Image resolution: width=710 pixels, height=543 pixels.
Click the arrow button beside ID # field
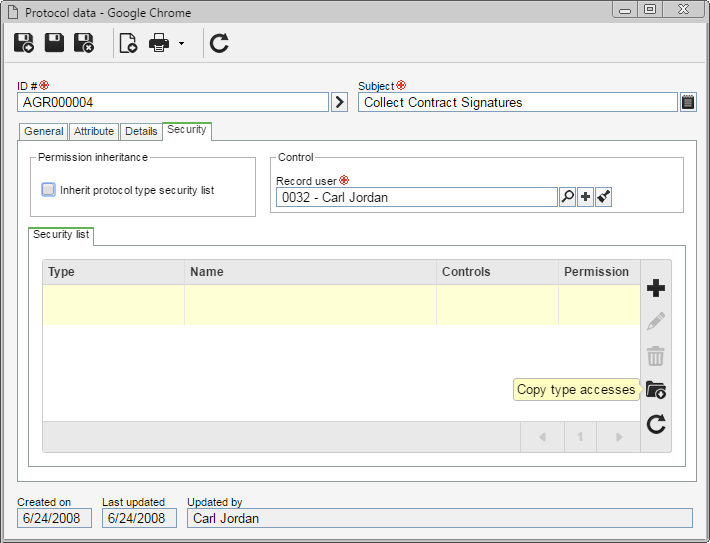pos(340,102)
